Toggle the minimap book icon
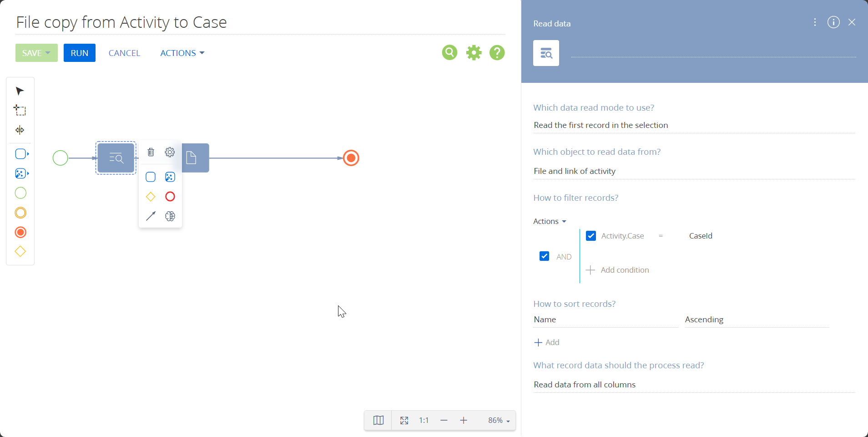The height and width of the screenshot is (437, 868). 378,420
